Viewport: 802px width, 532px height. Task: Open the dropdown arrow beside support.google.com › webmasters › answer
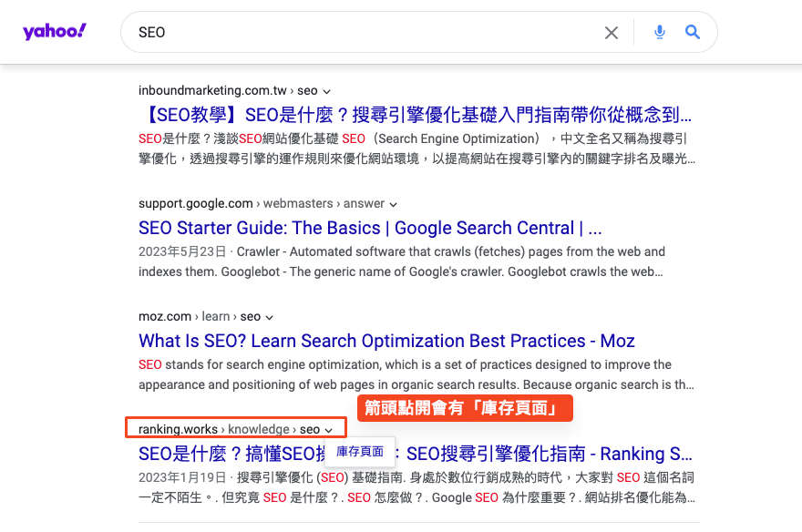pyautogui.click(x=393, y=204)
